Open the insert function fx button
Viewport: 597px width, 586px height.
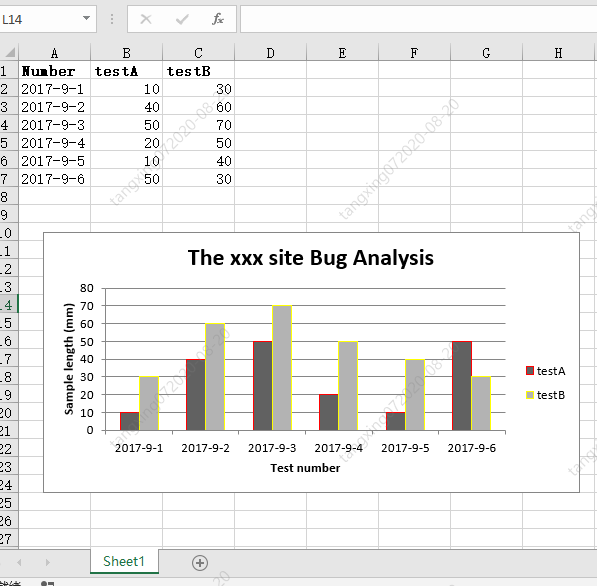tap(218, 19)
